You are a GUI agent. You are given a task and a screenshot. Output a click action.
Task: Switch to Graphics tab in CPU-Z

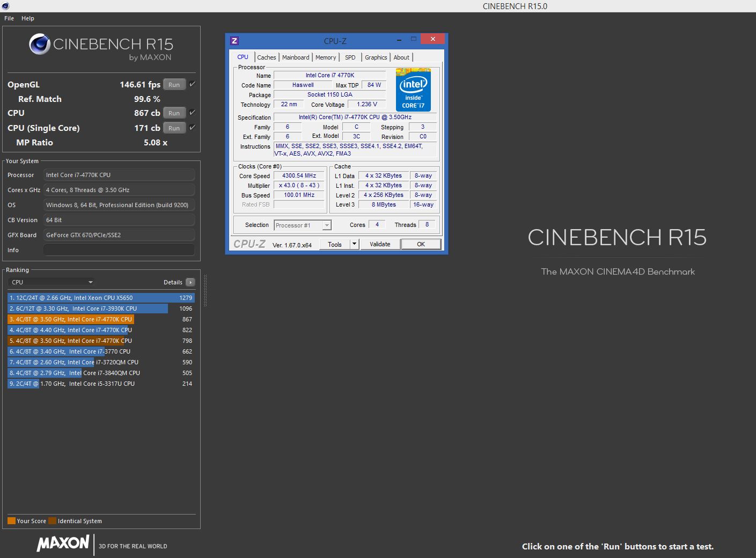point(376,57)
